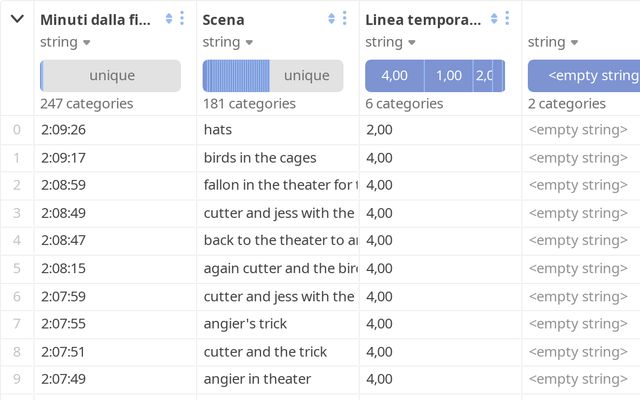
Task: Open the Minuti dalla fine column options menu
Action: [x=181, y=18]
